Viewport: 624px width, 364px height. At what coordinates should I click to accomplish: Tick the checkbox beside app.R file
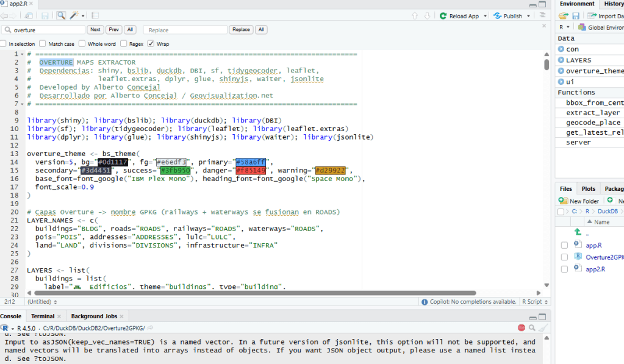pos(564,245)
